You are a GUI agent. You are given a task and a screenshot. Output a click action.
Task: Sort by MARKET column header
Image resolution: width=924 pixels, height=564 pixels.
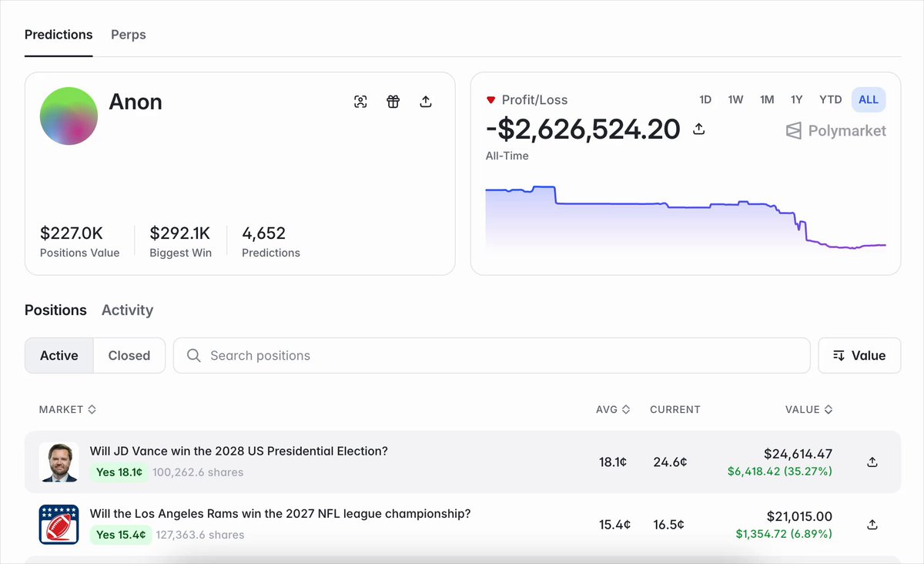tap(68, 409)
